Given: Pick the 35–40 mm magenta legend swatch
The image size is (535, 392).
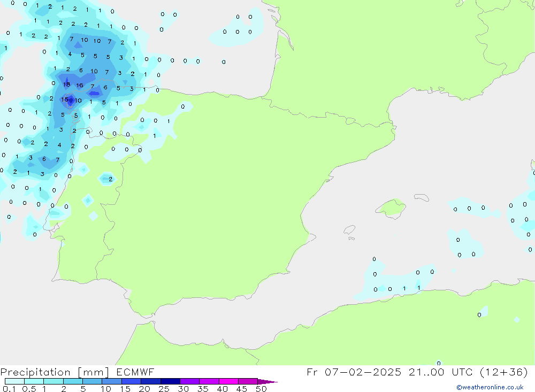Looking at the screenshot, I should 209,381.
